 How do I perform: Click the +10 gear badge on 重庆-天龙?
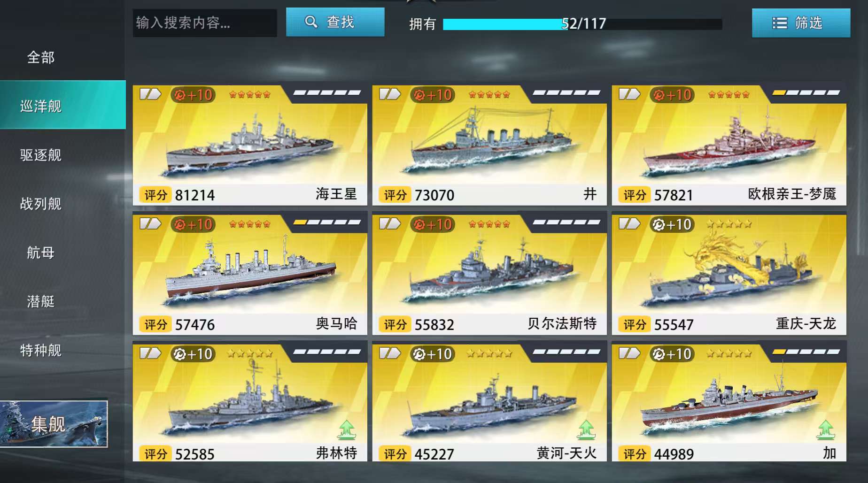pyautogui.click(x=672, y=225)
